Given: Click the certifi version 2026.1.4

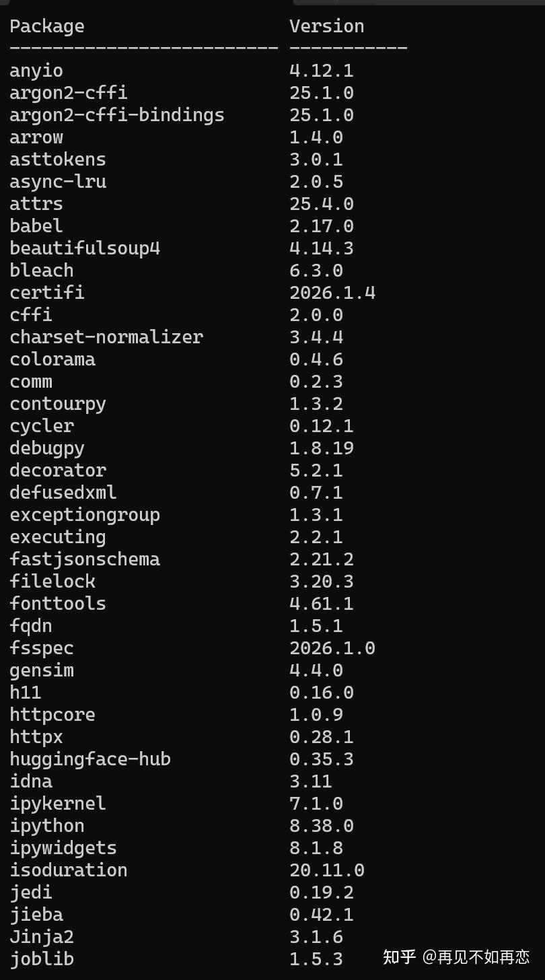Looking at the screenshot, I should [332, 293].
